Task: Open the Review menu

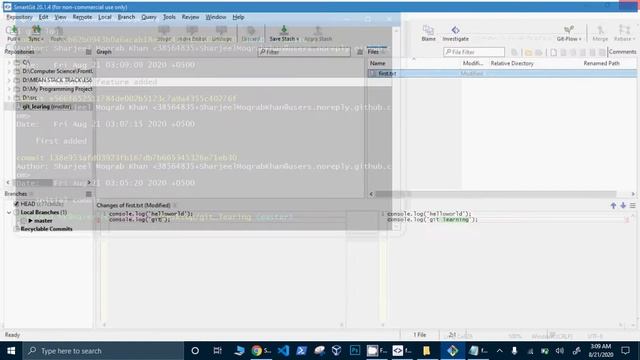Action: (190, 17)
